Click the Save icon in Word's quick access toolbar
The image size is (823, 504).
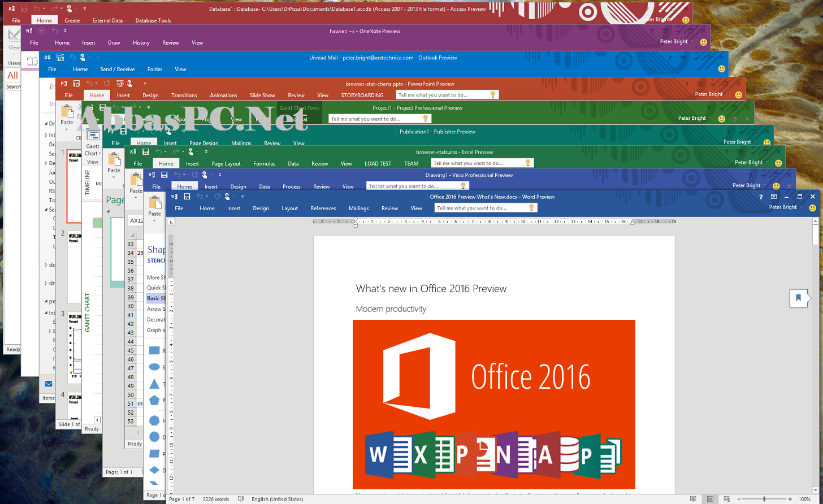click(187, 197)
